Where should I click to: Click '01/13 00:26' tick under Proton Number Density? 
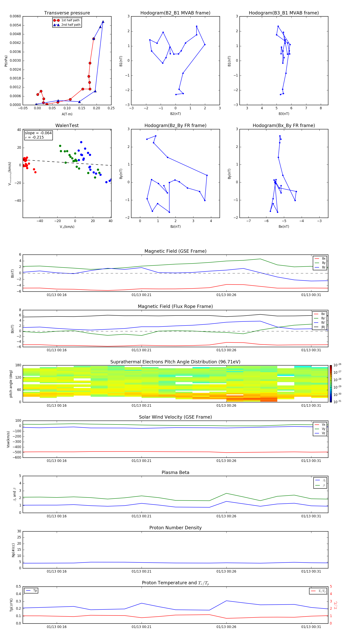point(226,571)
